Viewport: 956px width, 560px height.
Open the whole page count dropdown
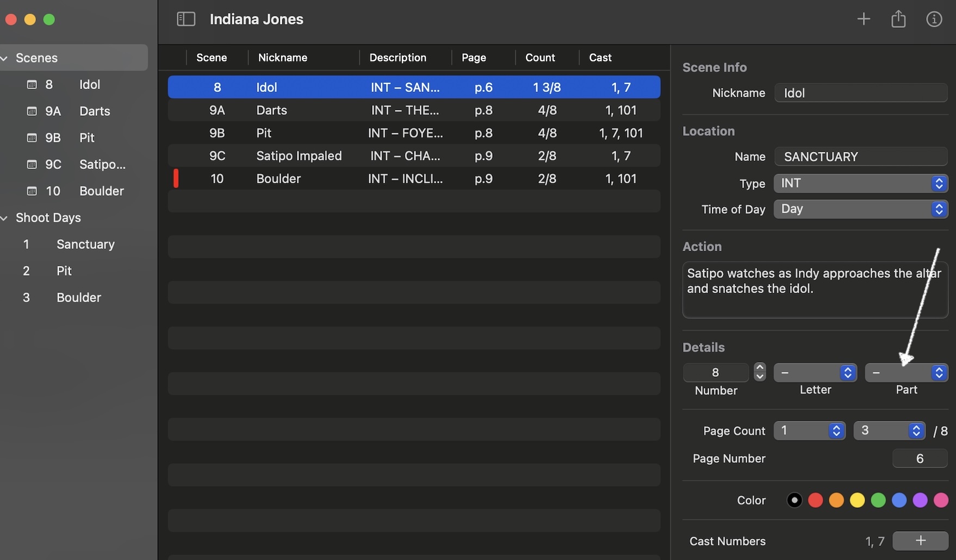click(x=810, y=431)
